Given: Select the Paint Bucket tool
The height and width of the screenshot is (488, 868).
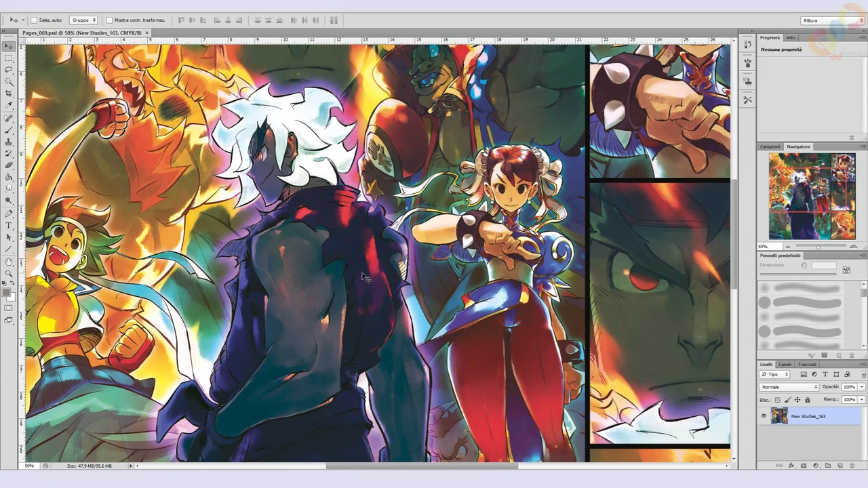Looking at the screenshot, I should [9, 177].
